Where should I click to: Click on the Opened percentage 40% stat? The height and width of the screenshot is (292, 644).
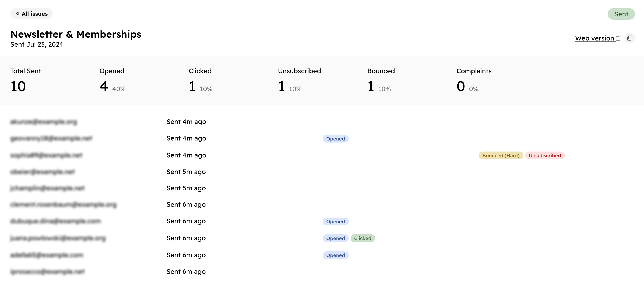(x=119, y=88)
